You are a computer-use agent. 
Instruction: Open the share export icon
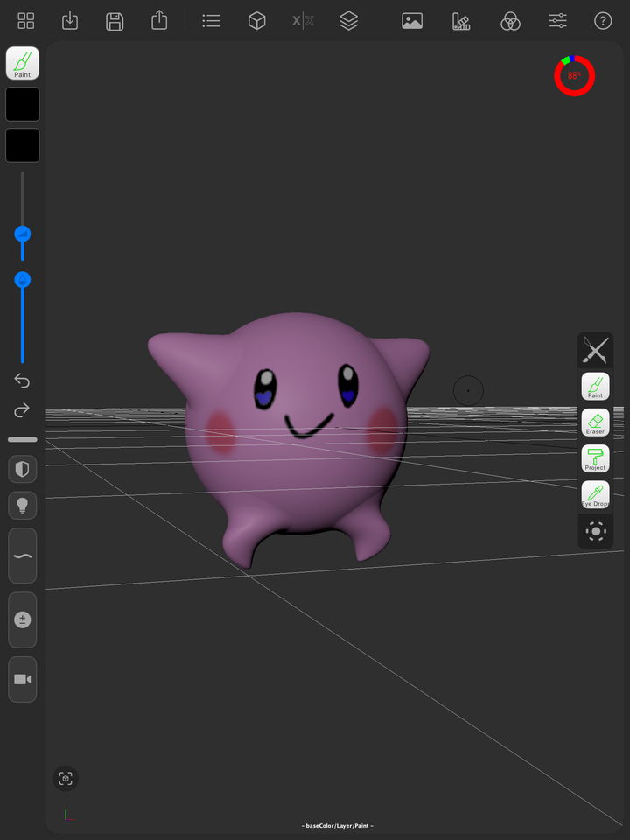159,20
